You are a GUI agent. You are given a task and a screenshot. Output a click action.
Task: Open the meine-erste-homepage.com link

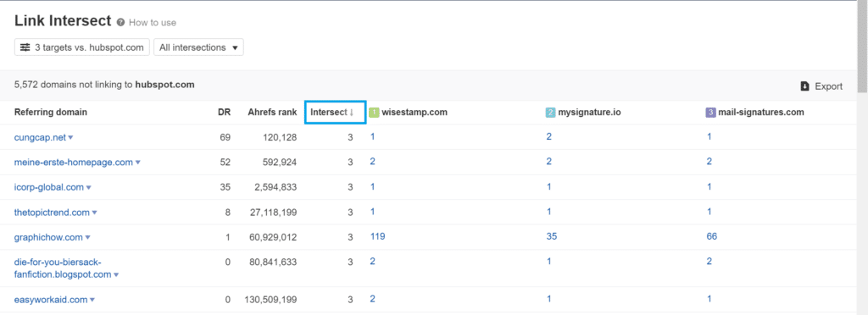click(x=73, y=162)
